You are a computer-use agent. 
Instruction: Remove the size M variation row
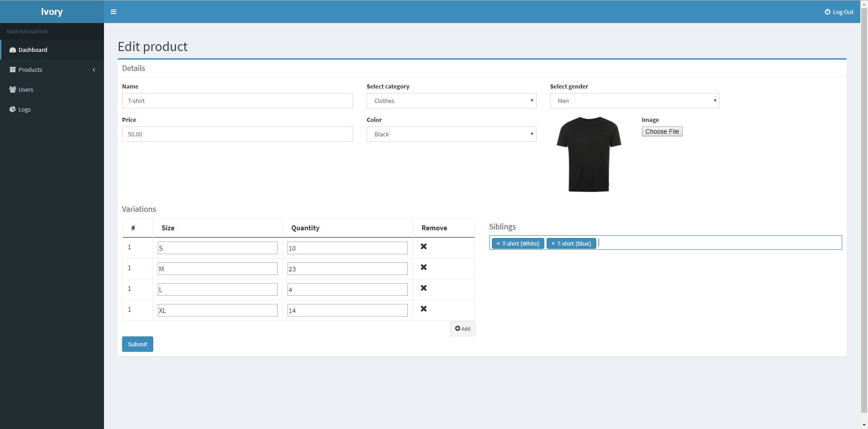(x=424, y=267)
